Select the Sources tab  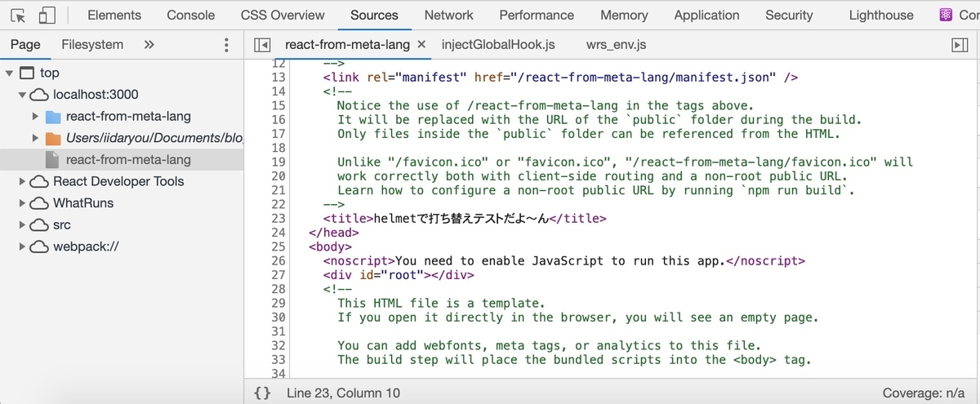(x=374, y=15)
